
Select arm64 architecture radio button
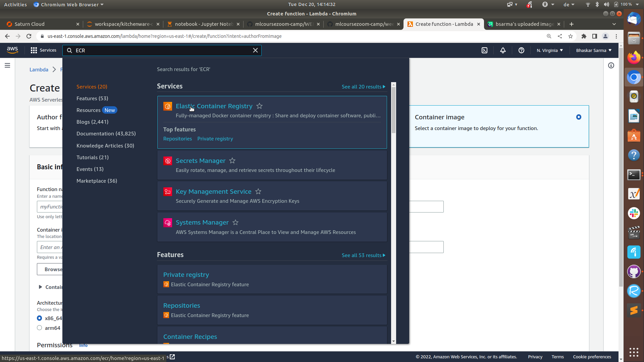(x=40, y=328)
